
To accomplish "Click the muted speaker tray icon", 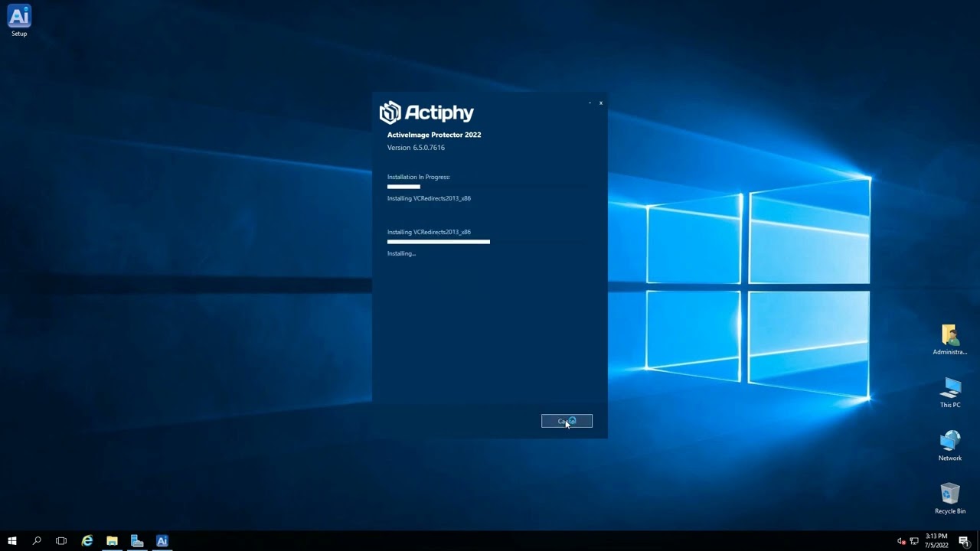I will click(901, 541).
